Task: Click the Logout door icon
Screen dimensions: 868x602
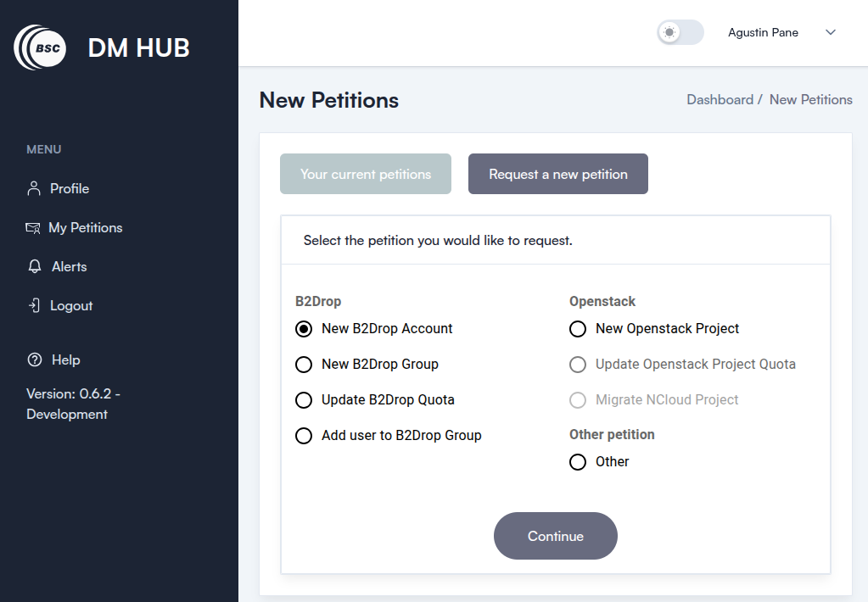Action: tap(34, 305)
